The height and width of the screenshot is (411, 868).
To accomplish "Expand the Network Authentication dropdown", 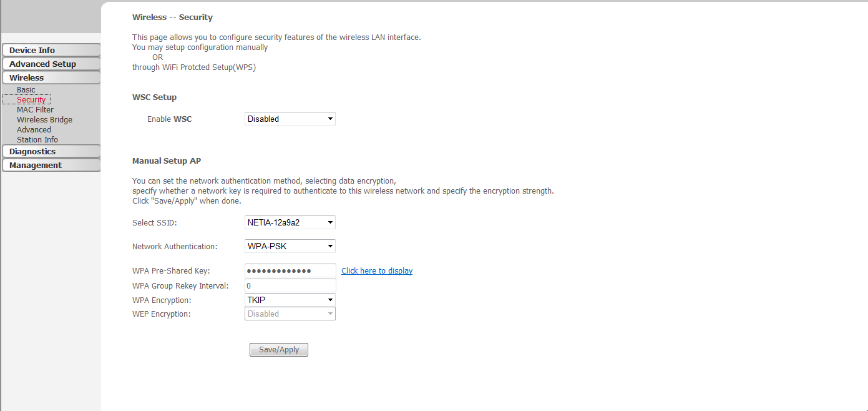I will point(290,246).
